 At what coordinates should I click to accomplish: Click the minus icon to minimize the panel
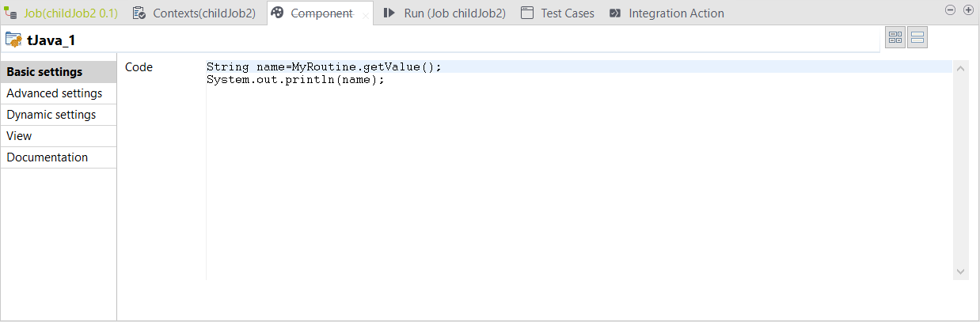951,10
